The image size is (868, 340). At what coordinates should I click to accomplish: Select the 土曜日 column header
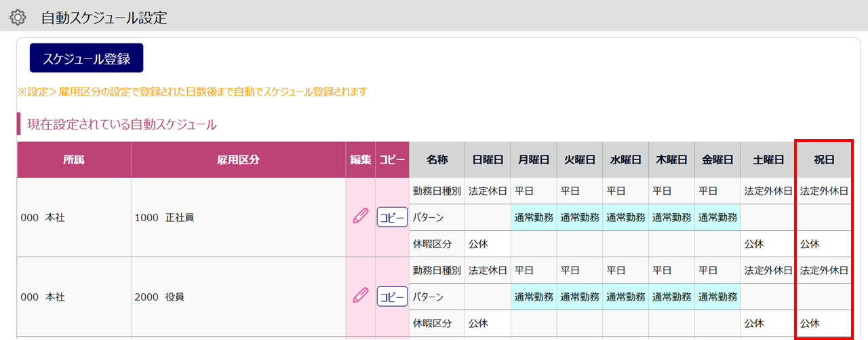pyautogui.click(x=768, y=159)
